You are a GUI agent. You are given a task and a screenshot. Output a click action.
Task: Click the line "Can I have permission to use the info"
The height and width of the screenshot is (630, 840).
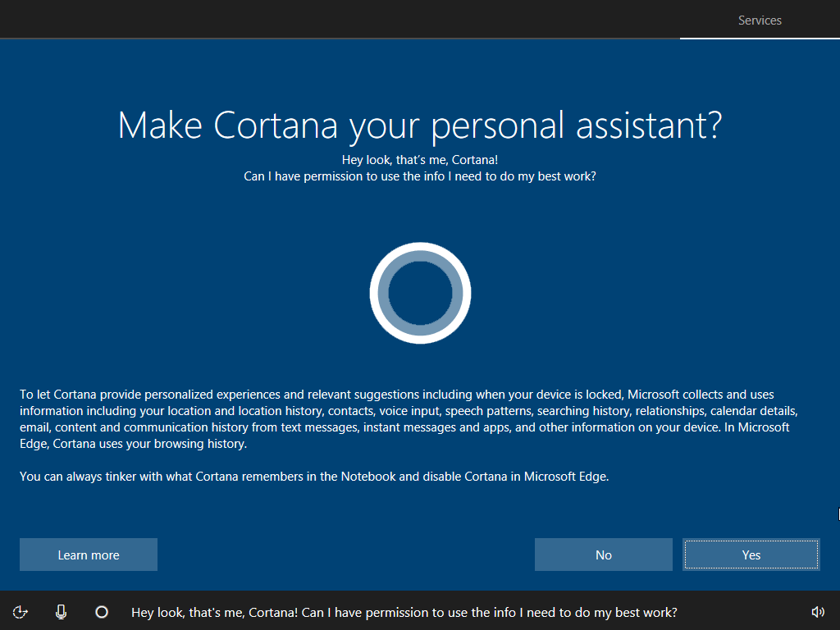click(420, 176)
